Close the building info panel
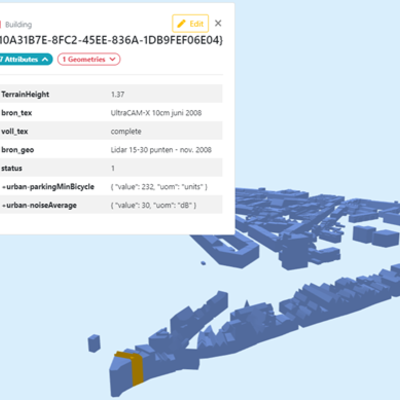The width and height of the screenshot is (400, 400). 218,23
